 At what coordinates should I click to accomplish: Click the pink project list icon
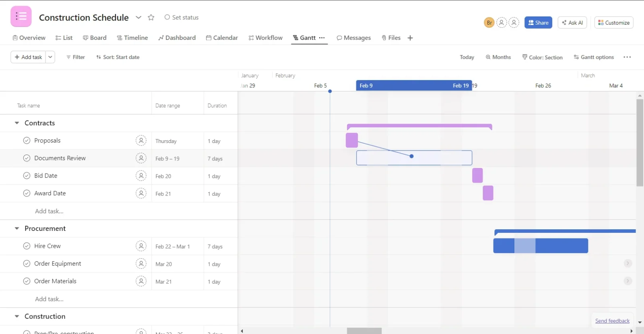point(21,17)
